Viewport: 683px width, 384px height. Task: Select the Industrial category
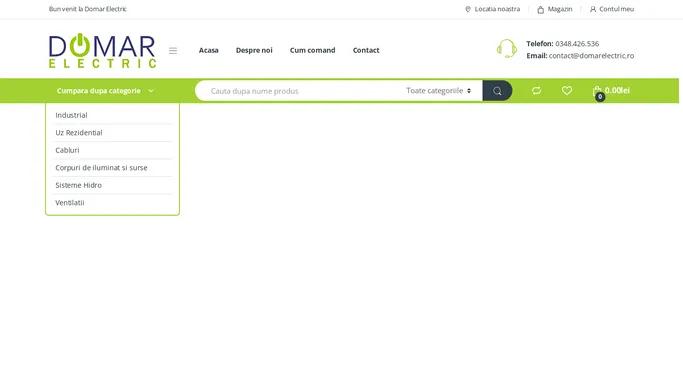pos(71,115)
